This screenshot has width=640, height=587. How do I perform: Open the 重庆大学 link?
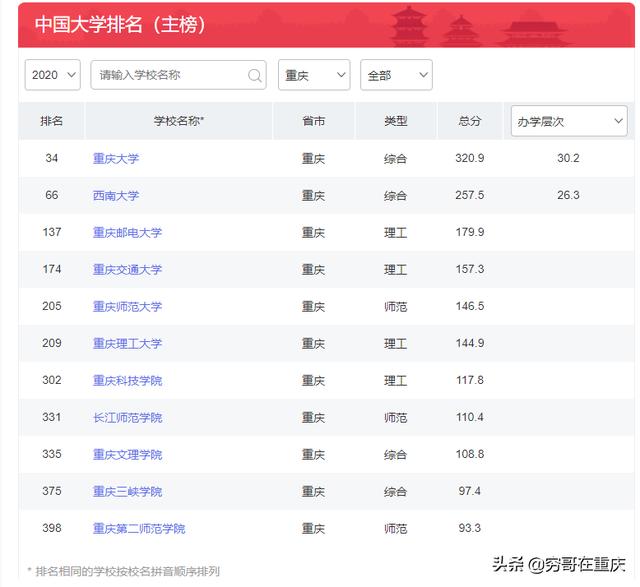[x=116, y=158]
